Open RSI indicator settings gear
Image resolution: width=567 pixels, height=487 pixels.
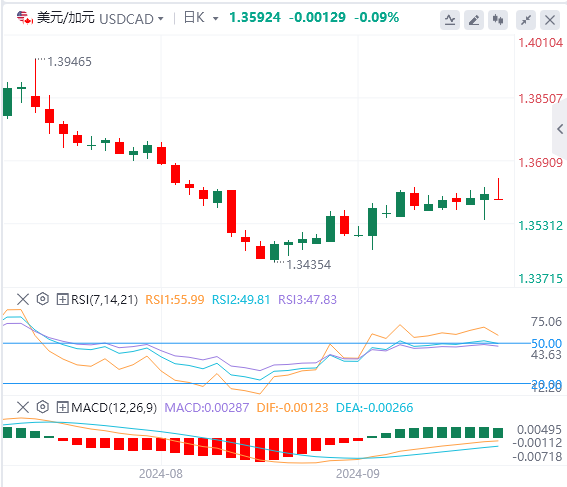[43, 299]
